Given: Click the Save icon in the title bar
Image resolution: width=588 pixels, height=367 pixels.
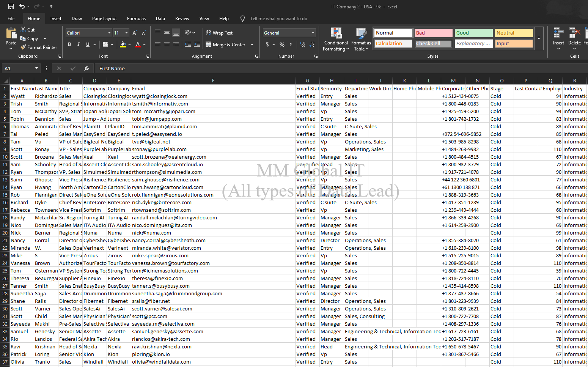Looking at the screenshot, I should [11, 6].
